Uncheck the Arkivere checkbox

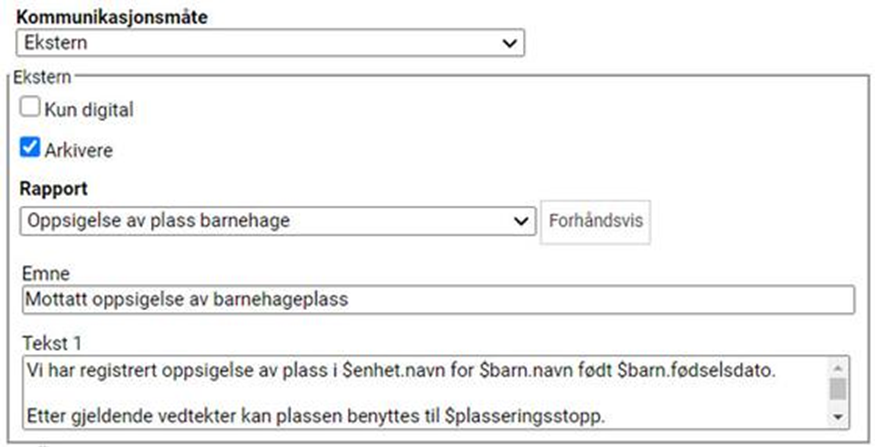coord(31,150)
